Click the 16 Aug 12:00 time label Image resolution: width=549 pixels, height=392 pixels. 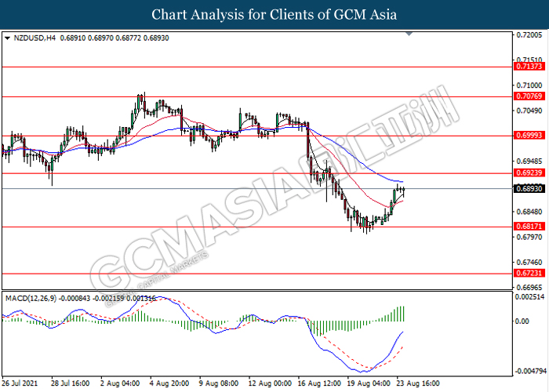pos(319,383)
